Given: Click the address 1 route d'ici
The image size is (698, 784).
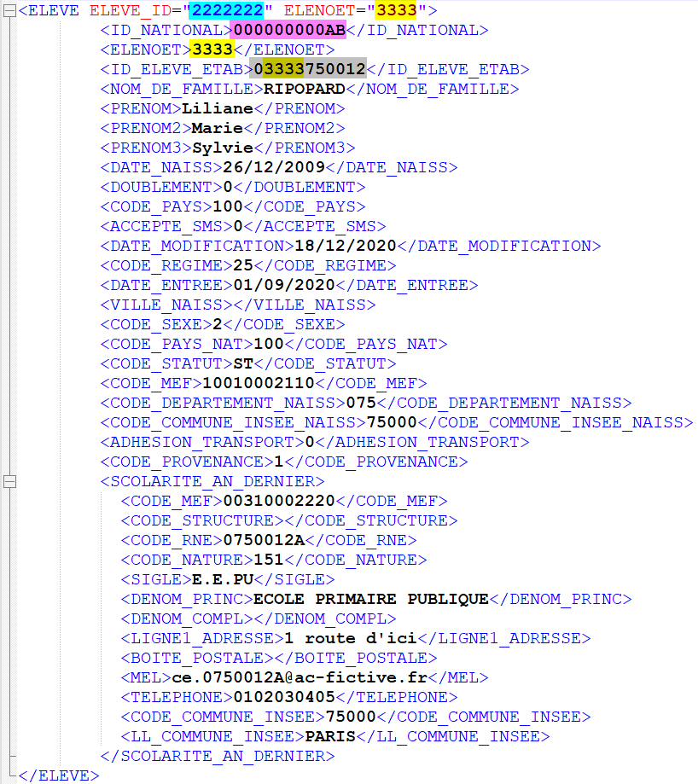Looking at the screenshot, I should click(x=351, y=638).
